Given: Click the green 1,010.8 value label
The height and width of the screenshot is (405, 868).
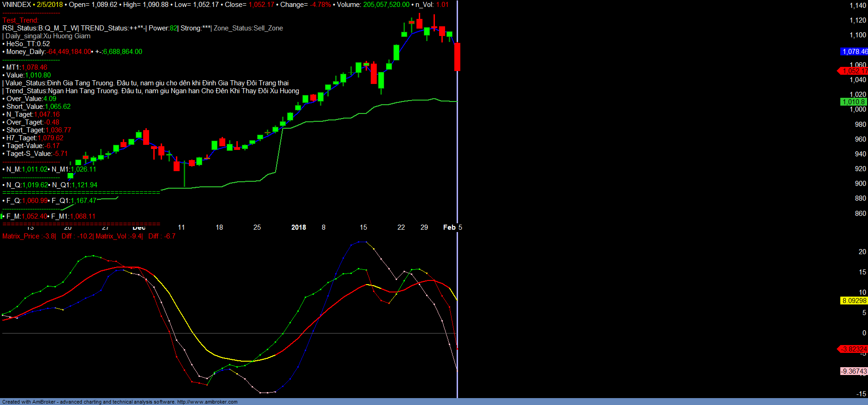Looking at the screenshot, I should [853, 102].
